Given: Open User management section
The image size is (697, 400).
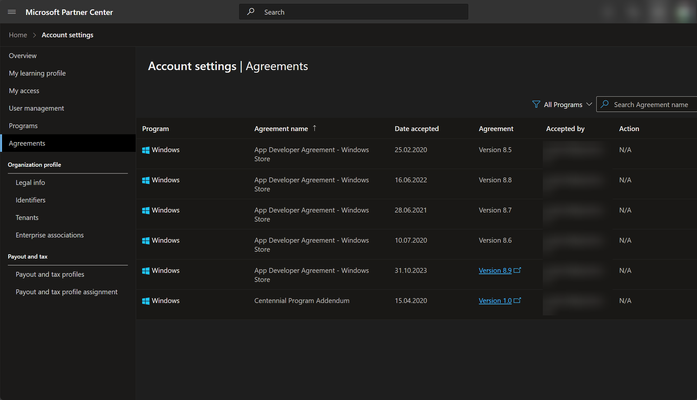Looking at the screenshot, I should tap(36, 108).
